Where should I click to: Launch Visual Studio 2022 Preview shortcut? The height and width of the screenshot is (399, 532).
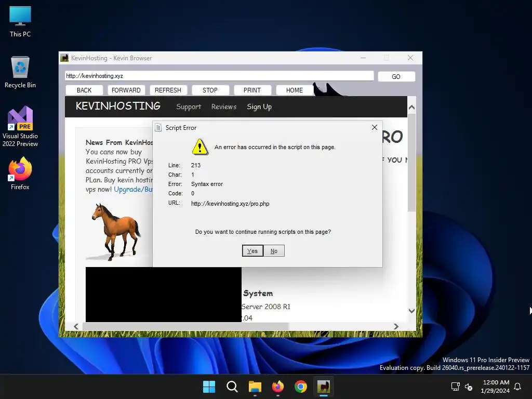tap(20, 126)
